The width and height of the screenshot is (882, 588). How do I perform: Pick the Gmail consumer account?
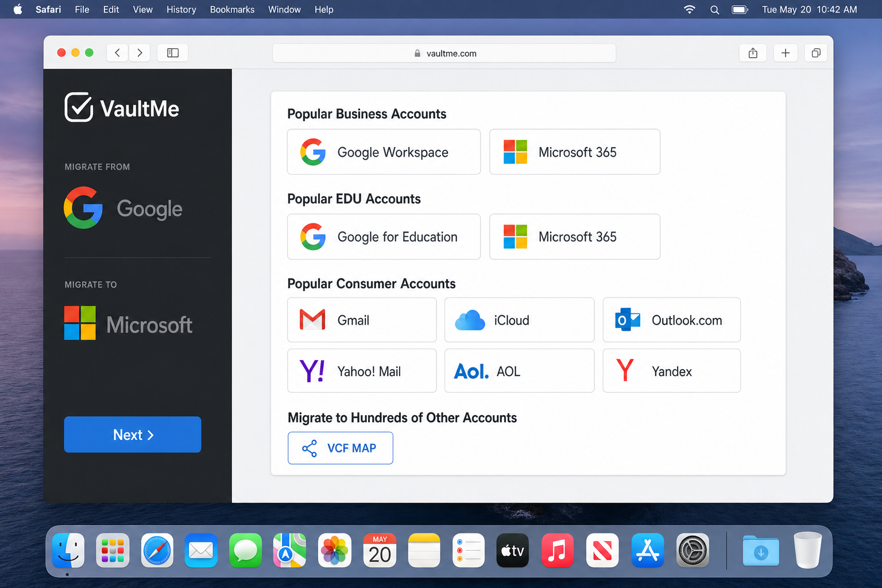[362, 320]
